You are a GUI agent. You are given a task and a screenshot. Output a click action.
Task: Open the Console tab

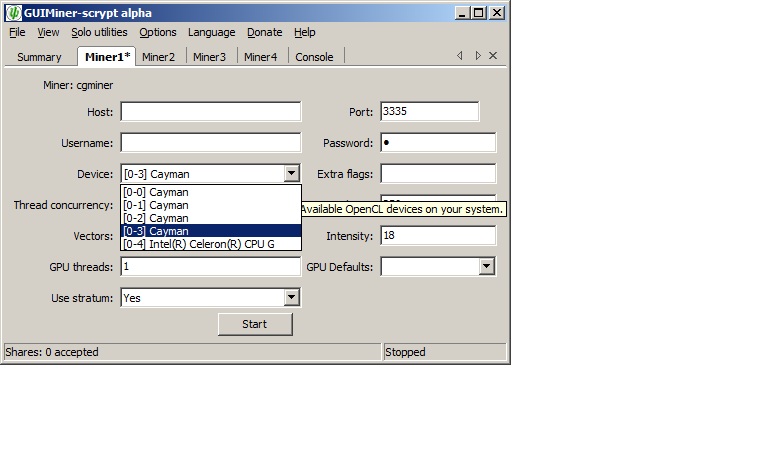[x=314, y=57]
